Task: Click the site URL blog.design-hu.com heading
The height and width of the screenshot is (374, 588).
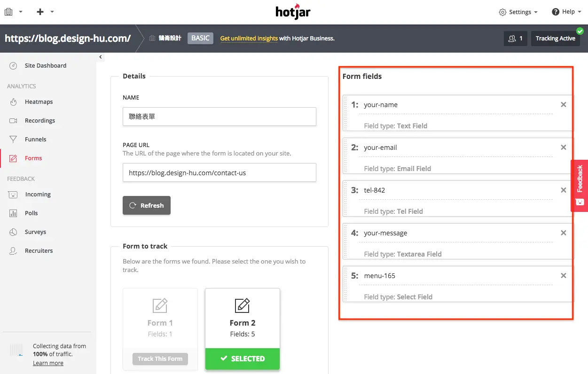Action: click(68, 39)
